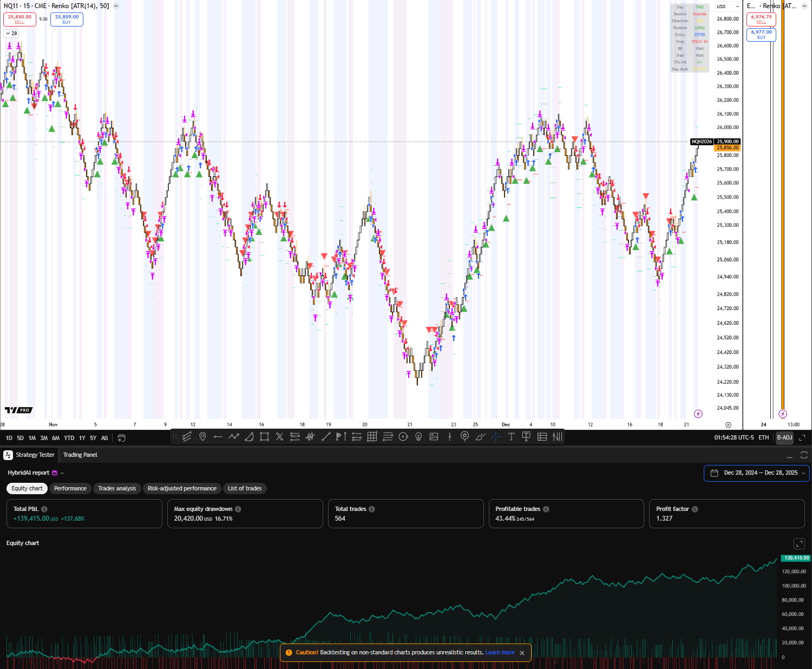Select the Text drawing tool
812x669 pixels.
click(x=511, y=437)
